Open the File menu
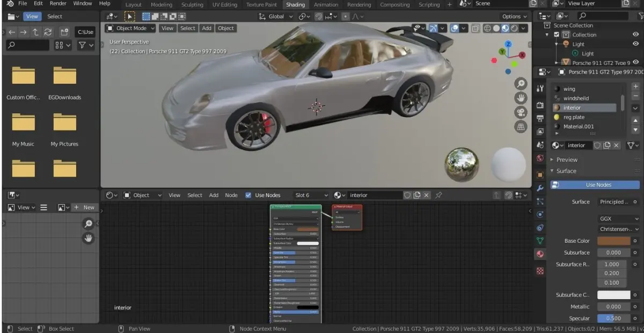This screenshot has width=644, height=333. click(x=23, y=4)
